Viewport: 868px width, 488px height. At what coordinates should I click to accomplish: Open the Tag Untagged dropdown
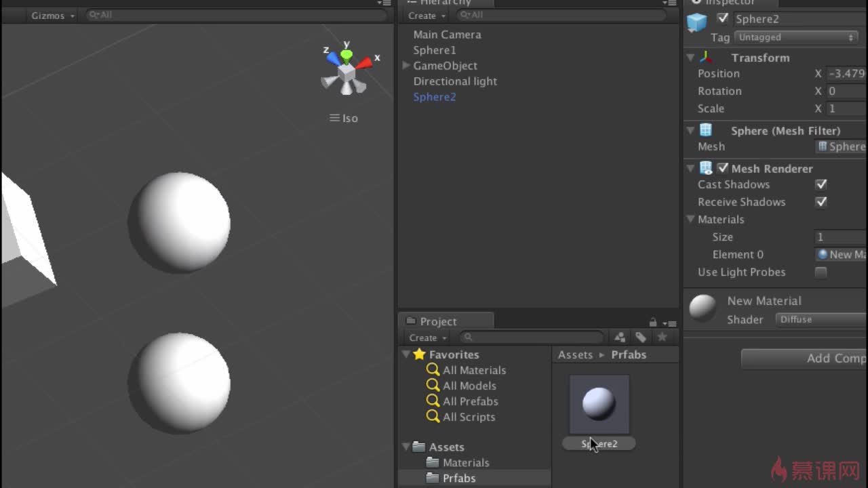[796, 37]
